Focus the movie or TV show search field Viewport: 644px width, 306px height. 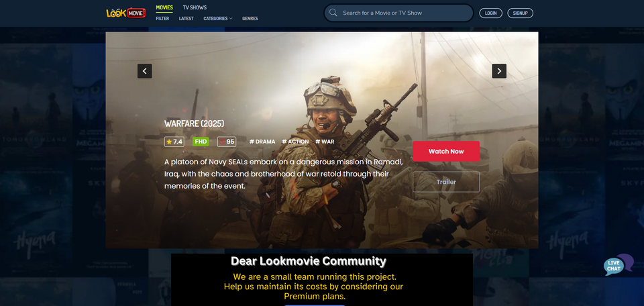tap(398, 13)
